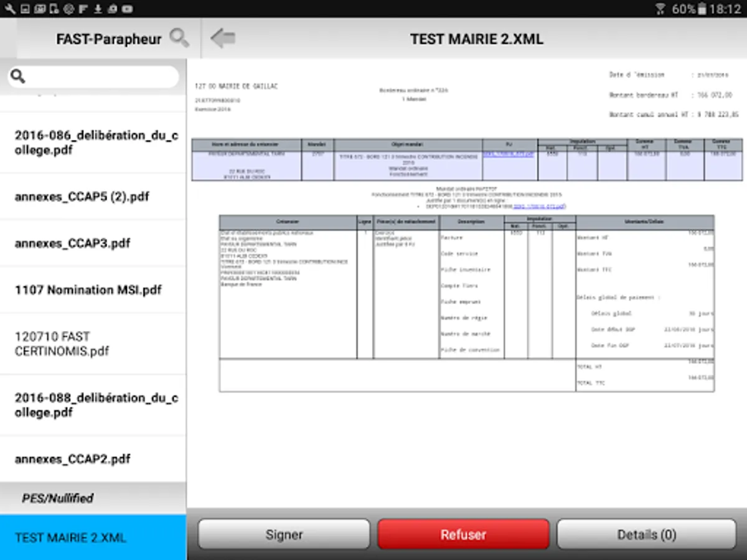
Task: Select annexes_CCAP3.pdf in the list
Action: tap(93, 243)
